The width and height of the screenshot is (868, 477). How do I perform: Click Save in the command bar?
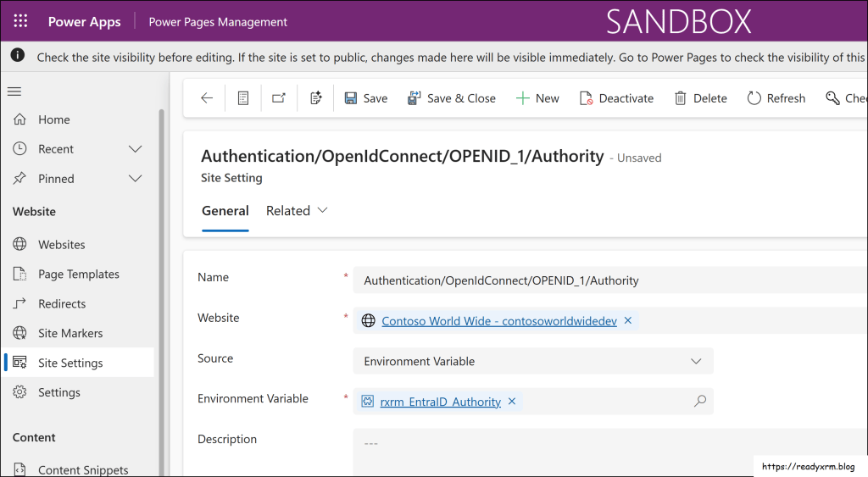(x=366, y=98)
